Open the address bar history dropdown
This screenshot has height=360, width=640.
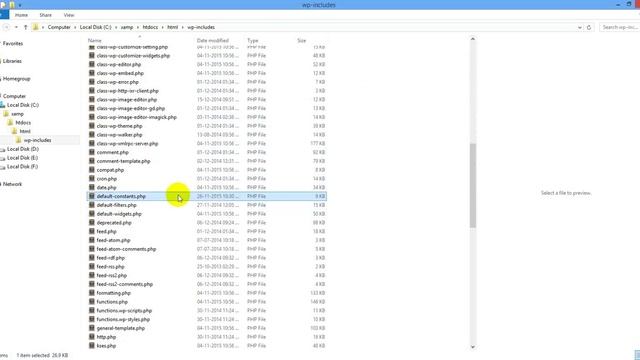(x=580, y=27)
